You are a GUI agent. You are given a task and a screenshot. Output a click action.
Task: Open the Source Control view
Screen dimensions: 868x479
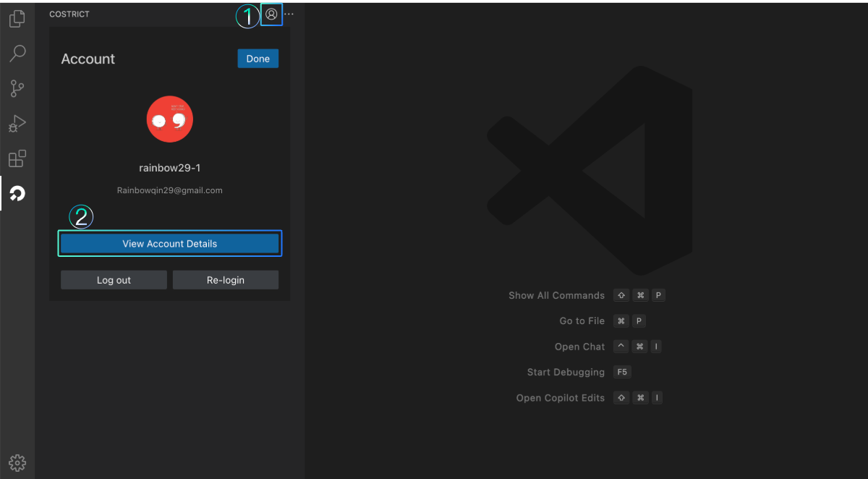[17, 88]
